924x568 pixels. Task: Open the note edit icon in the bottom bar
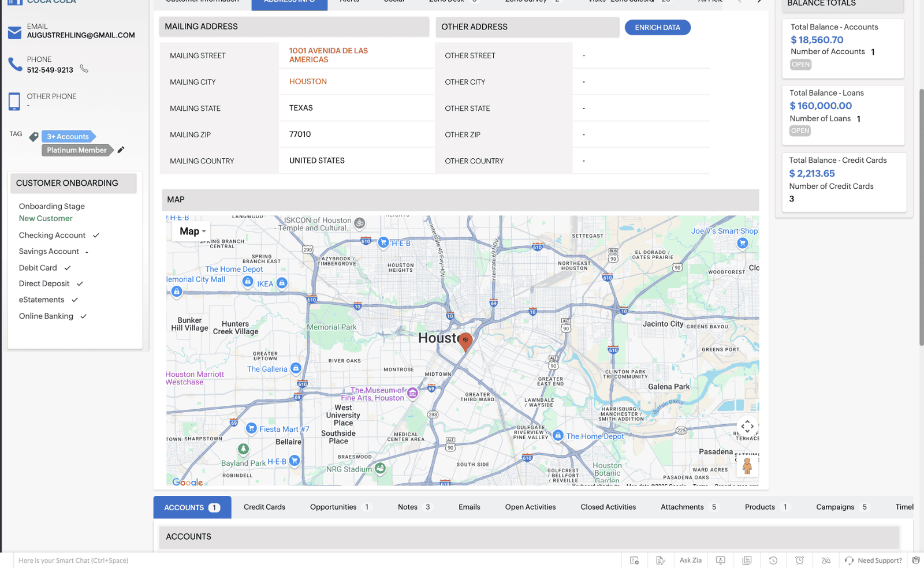(x=661, y=560)
